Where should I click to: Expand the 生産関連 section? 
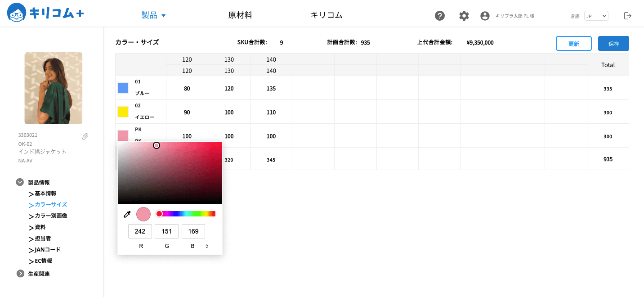20,274
